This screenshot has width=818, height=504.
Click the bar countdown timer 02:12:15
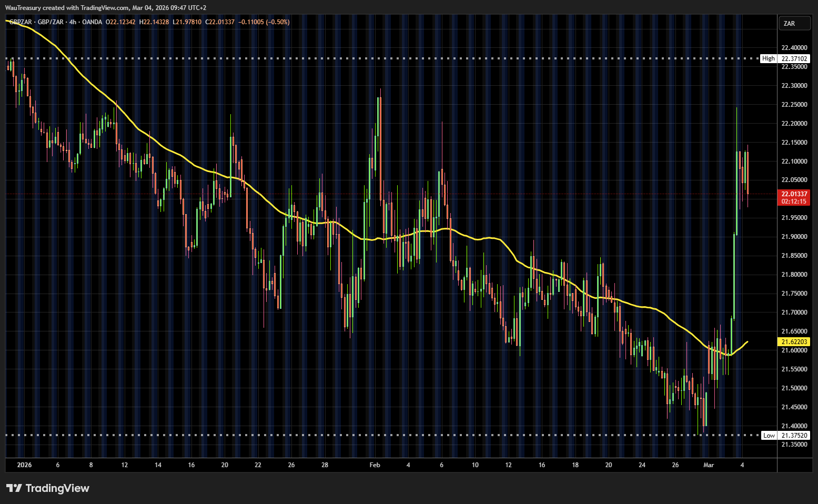pos(794,201)
